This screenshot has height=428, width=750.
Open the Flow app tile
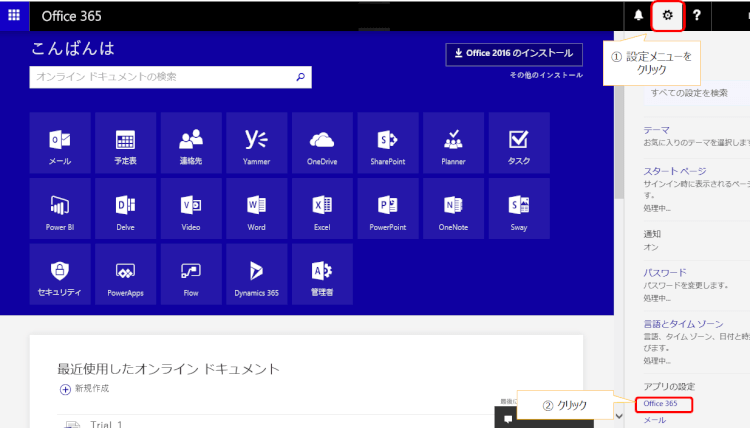[190, 274]
